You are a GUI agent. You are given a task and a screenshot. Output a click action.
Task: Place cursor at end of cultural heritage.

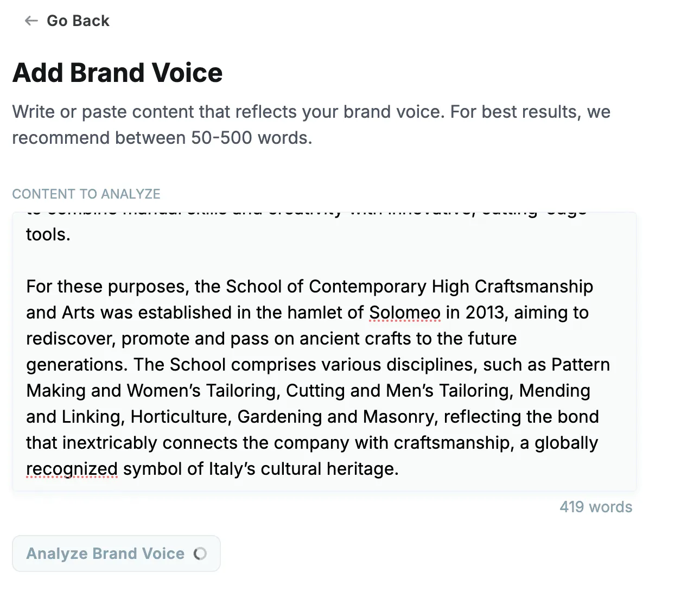click(x=399, y=469)
